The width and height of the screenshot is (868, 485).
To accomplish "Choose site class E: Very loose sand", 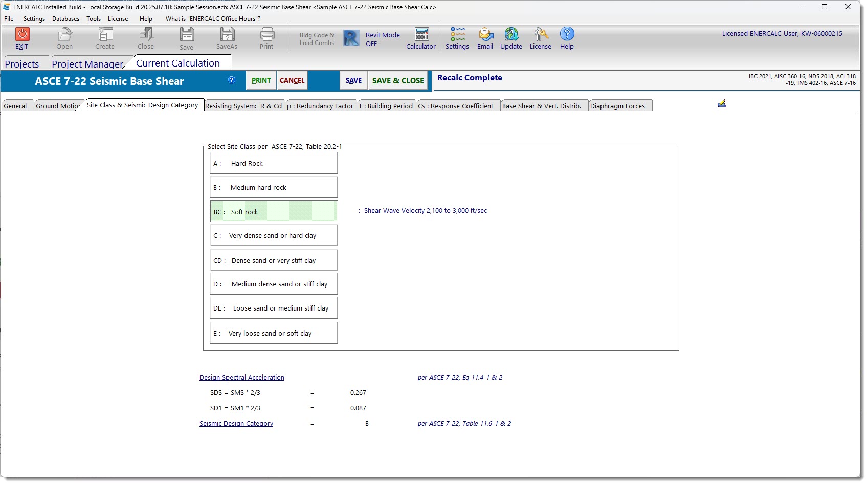I will click(x=274, y=333).
